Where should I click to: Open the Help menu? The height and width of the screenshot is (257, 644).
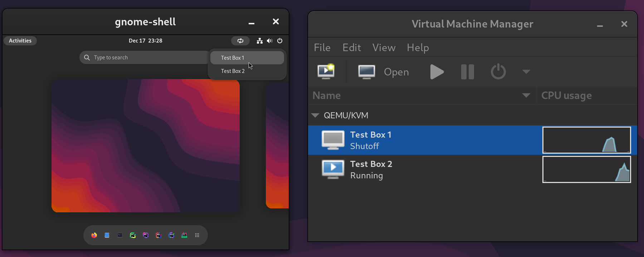418,48
